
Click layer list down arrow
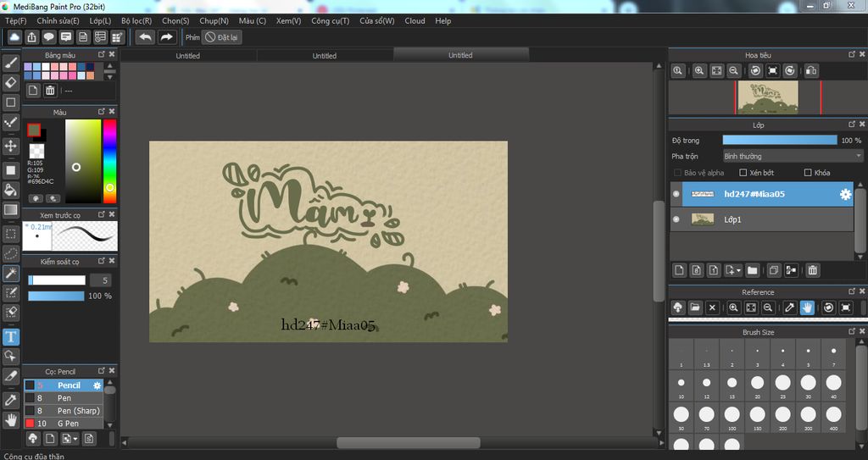pos(860,258)
